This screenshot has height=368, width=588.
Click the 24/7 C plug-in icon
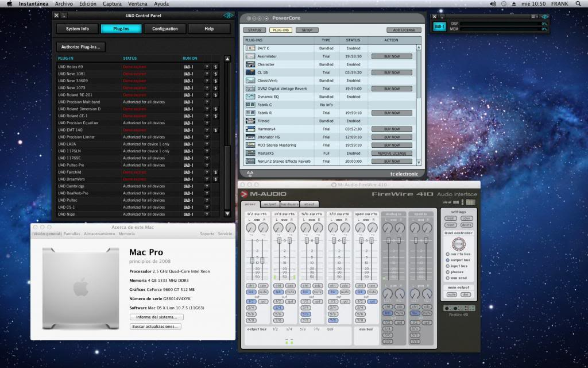pos(250,48)
